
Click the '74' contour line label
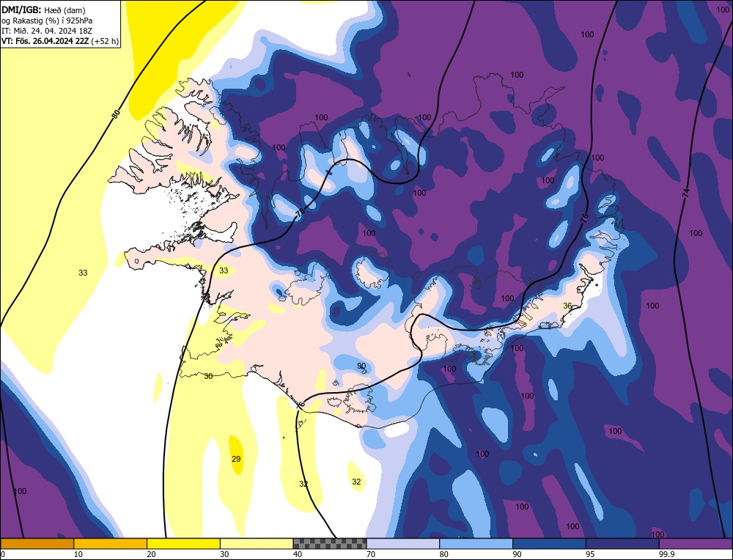point(686,192)
